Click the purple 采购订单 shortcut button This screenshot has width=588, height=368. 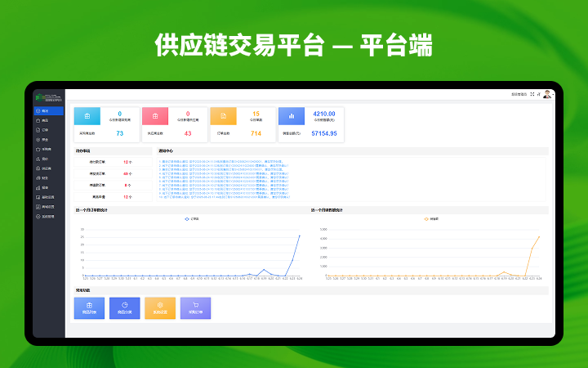click(195, 307)
